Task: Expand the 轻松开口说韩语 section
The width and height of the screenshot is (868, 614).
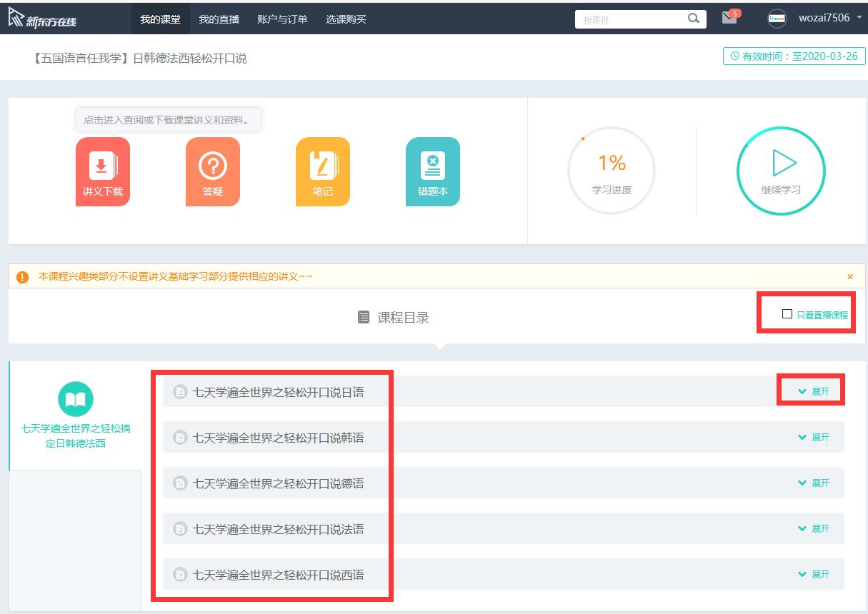Action: (814, 437)
